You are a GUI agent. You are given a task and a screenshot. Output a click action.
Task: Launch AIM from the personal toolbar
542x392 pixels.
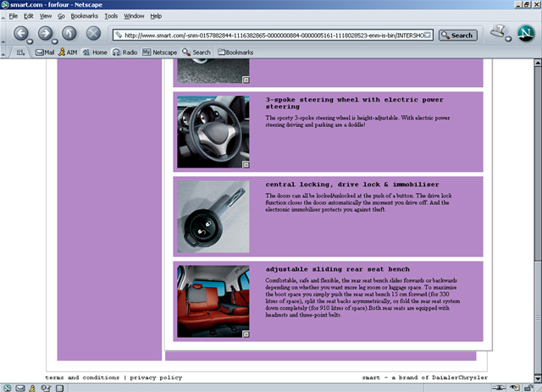coord(68,52)
